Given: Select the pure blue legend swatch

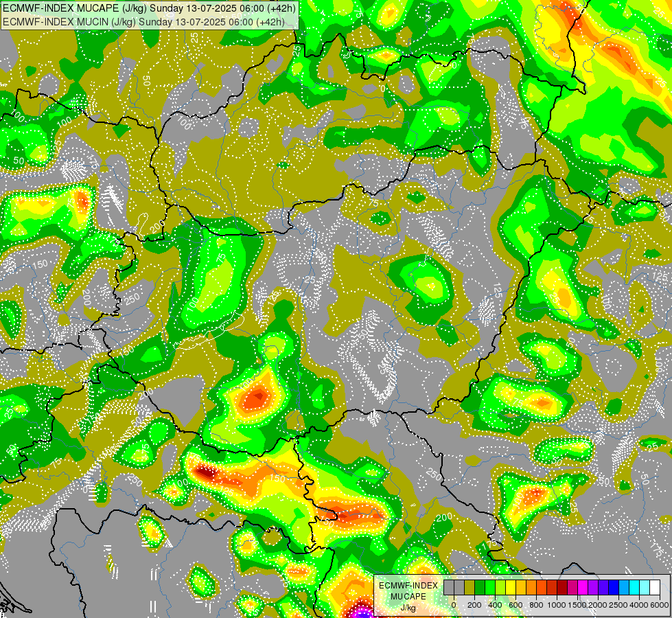Looking at the screenshot, I should tap(614, 587).
